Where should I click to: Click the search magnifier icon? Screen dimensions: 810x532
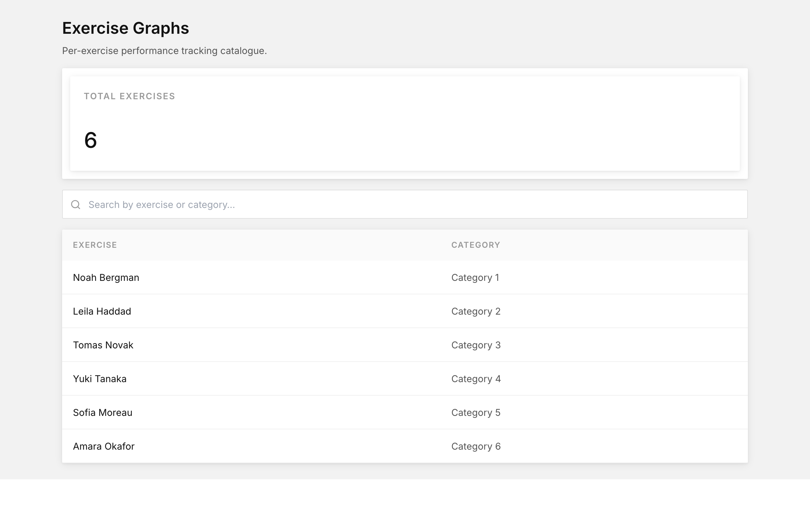(x=76, y=205)
